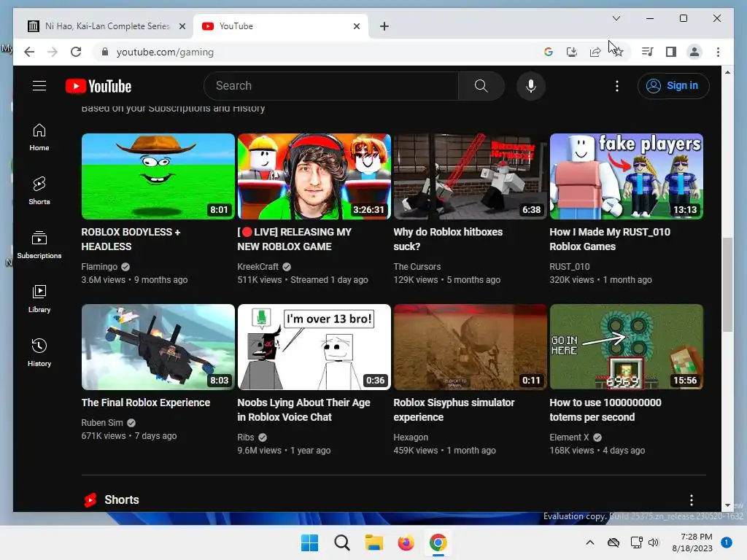The image size is (747, 560).
Task: Open taskbar Search
Action: click(341, 542)
